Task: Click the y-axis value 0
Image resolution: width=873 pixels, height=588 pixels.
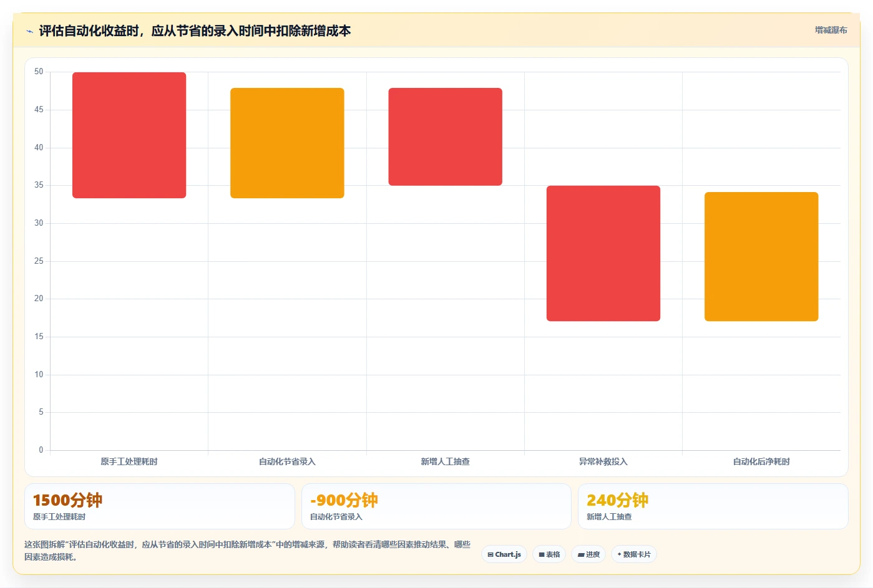Action: [x=41, y=450]
